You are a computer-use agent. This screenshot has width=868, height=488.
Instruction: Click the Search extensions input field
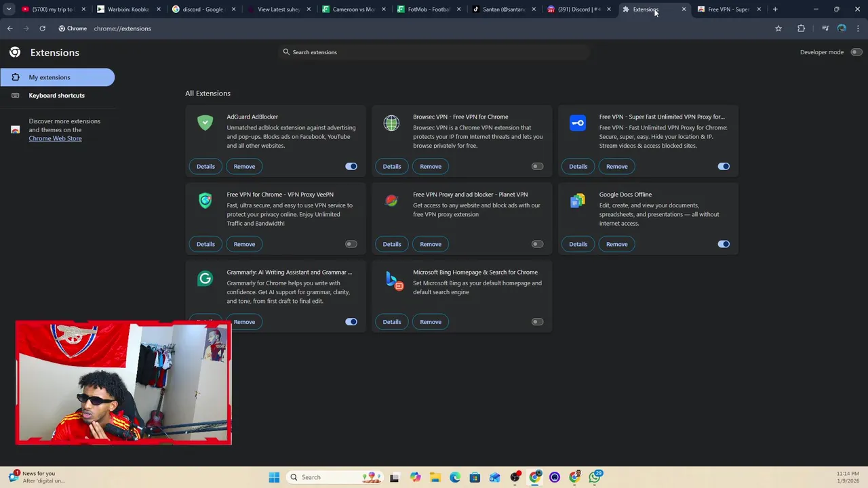(434, 52)
